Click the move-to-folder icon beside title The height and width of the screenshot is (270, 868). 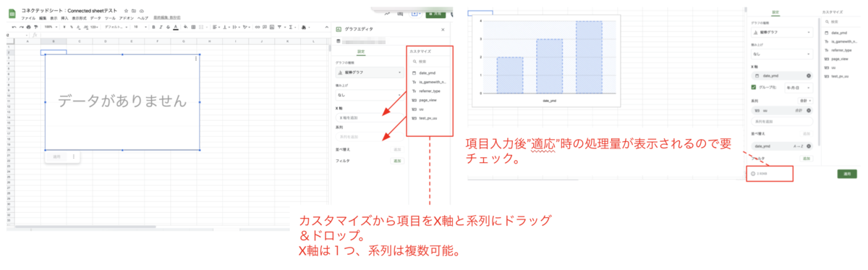[x=133, y=11]
